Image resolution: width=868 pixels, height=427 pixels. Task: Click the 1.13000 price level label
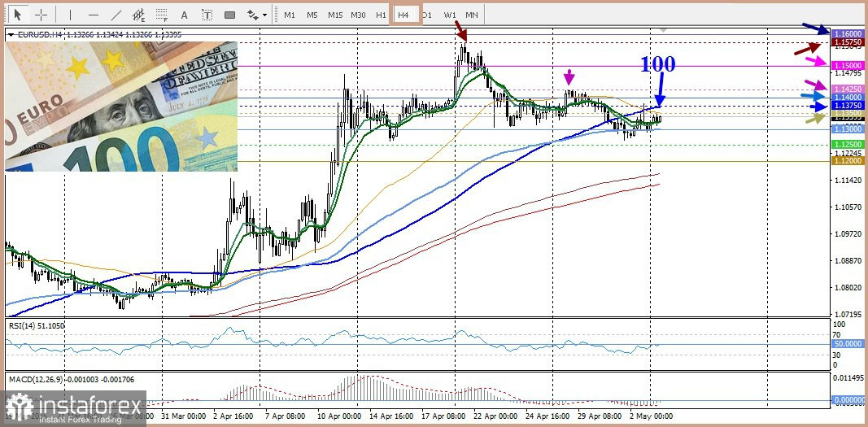(848, 129)
